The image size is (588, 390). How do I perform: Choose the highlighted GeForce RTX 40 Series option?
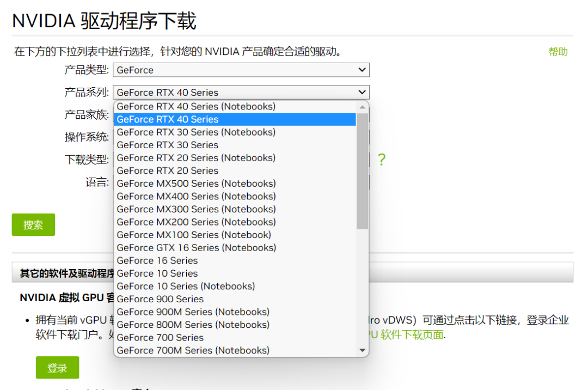point(235,119)
